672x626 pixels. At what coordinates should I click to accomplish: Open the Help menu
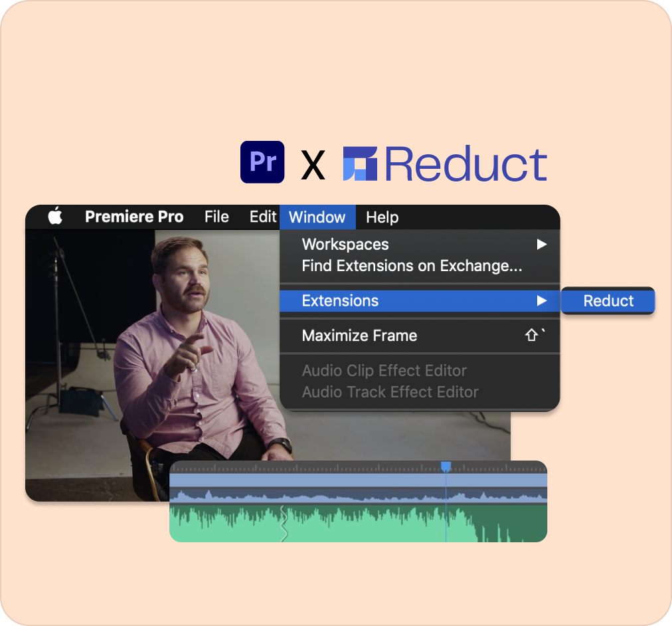(x=384, y=217)
